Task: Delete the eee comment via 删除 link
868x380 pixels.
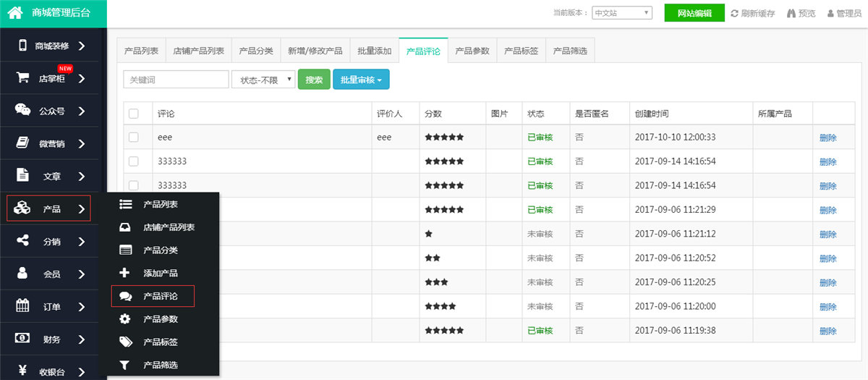Action: [828, 138]
